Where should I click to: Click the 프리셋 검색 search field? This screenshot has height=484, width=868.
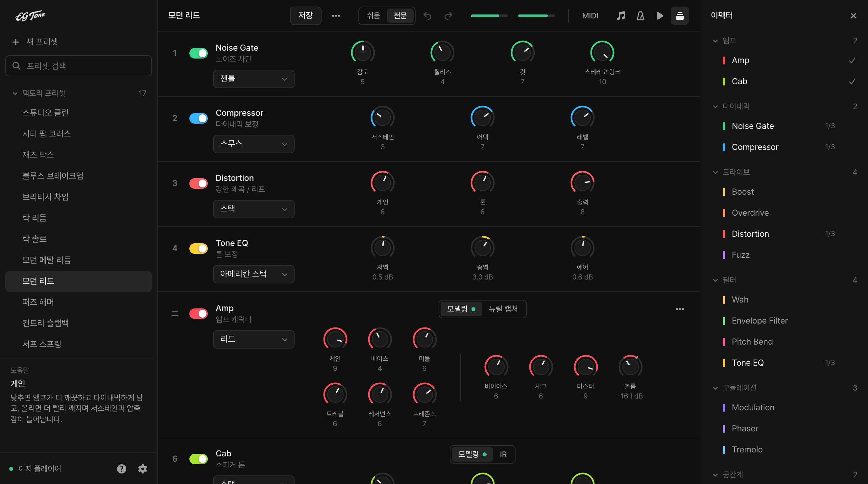click(x=79, y=66)
